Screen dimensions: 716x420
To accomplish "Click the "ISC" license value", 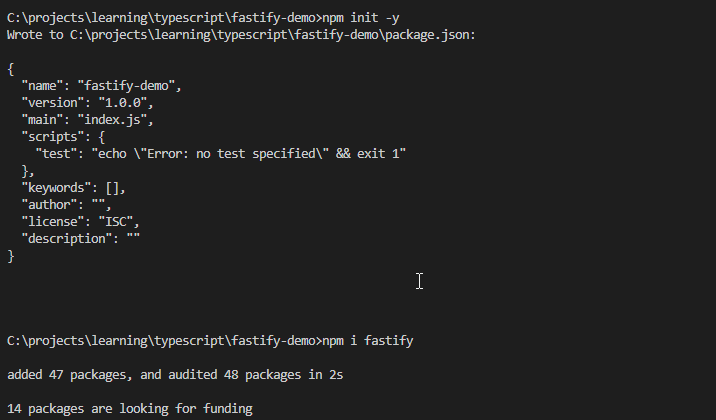I will pos(116,222).
